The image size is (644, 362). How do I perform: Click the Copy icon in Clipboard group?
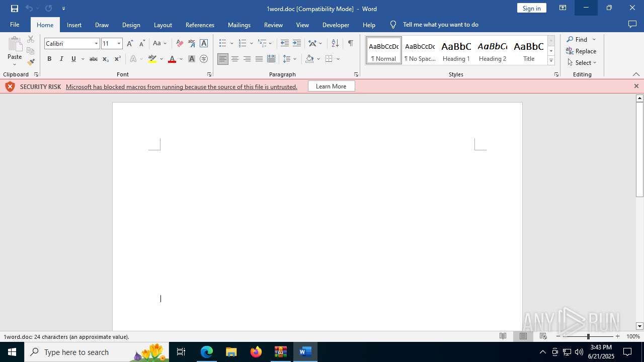tap(31, 51)
